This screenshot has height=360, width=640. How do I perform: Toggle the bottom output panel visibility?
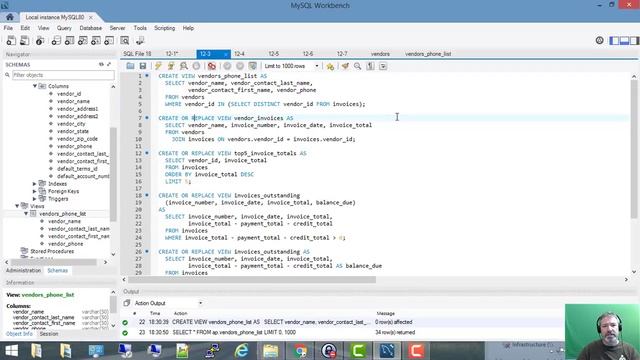[x=624, y=40]
